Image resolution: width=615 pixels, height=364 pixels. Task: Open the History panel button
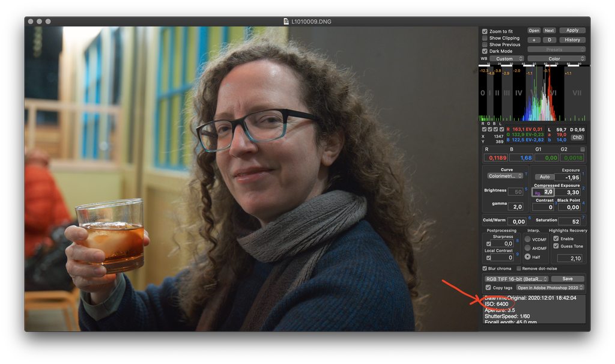coord(572,40)
